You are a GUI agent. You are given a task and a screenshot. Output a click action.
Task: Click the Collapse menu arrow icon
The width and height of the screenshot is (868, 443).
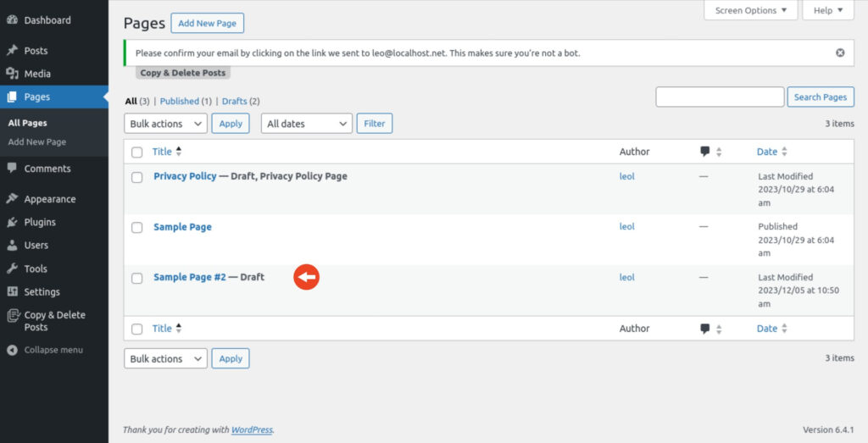[12, 350]
